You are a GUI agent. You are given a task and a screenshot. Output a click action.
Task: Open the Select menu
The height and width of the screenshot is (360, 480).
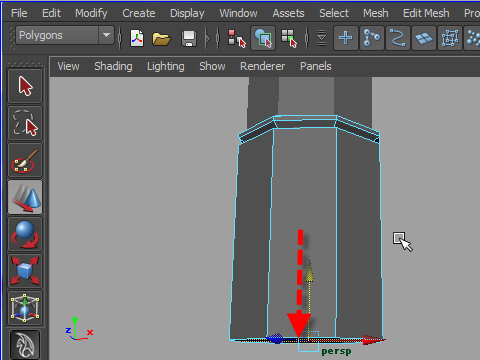tap(334, 13)
